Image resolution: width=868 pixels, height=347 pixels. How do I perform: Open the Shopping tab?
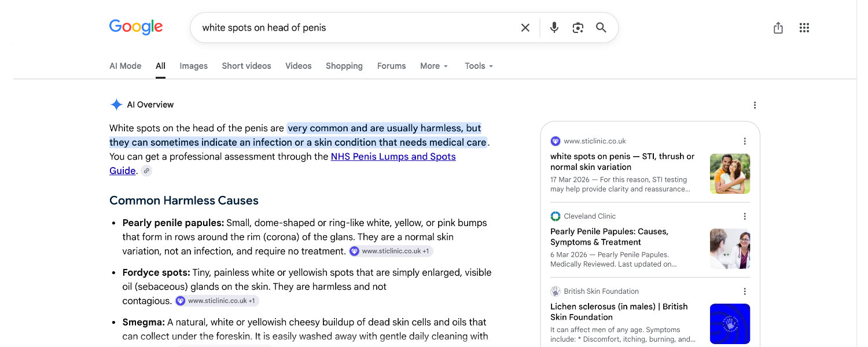pyautogui.click(x=344, y=66)
